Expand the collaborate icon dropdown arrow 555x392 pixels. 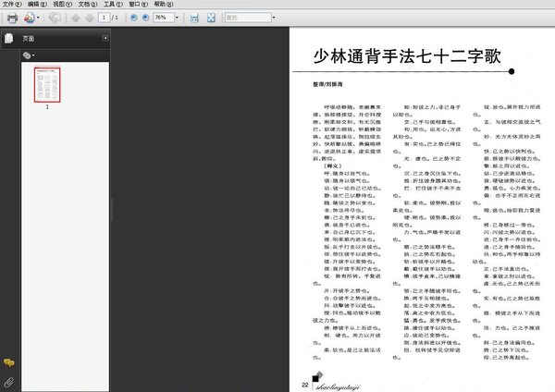pos(38,18)
